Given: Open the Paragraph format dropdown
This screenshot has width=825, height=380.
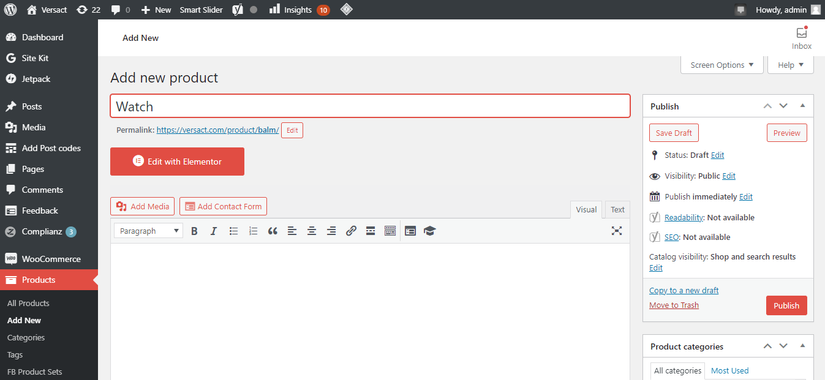Looking at the screenshot, I should click(x=148, y=231).
